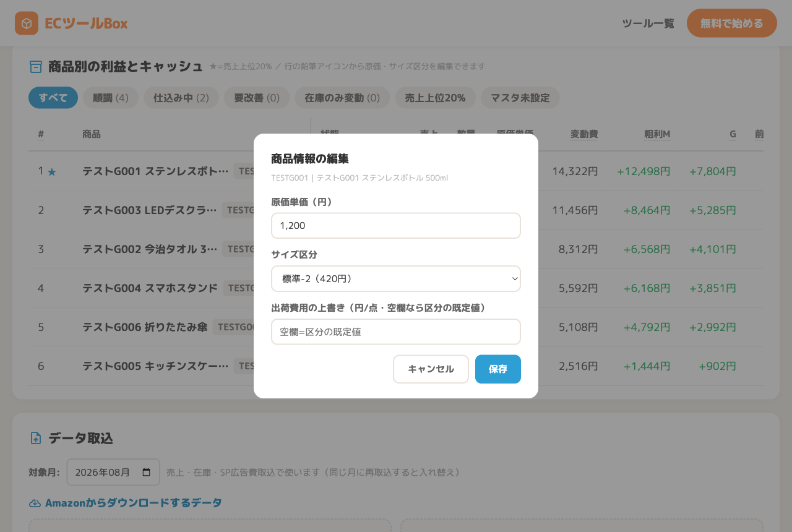Click the G column header
792x532 pixels.
tap(733, 134)
